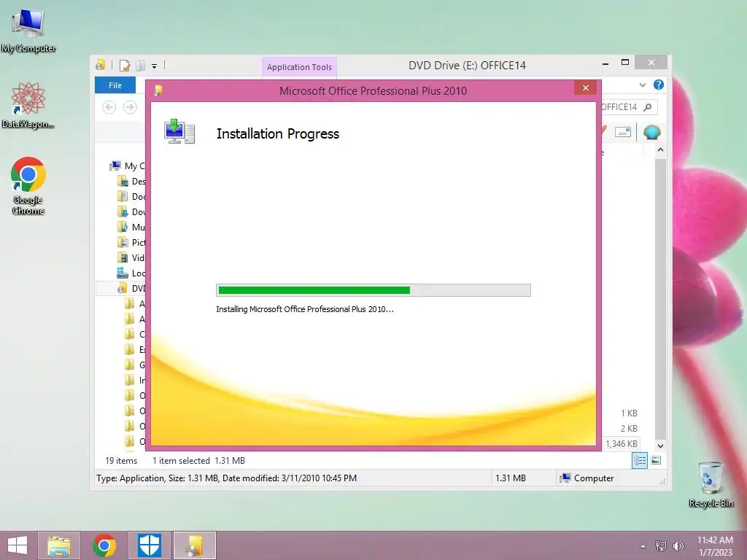Select the Application Tools ribbon tab

[x=299, y=67]
